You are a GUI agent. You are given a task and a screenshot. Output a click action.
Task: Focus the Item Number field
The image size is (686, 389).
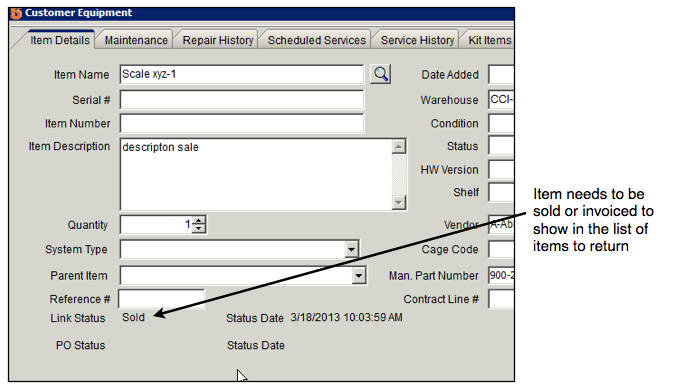[x=242, y=123]
